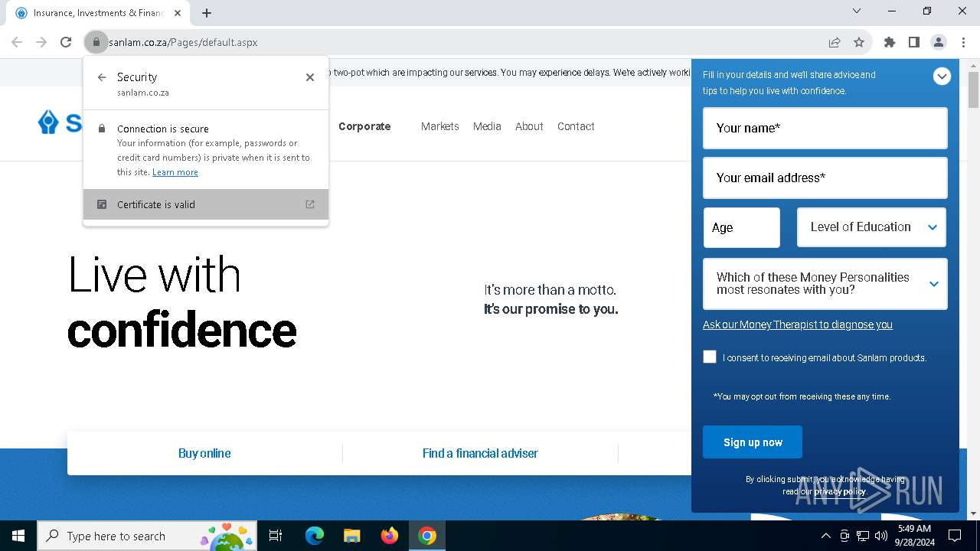Image resolution: width=980 pixels, height=551 pixels.
Task: Launch Firefox from taskbar
Action: tap(390, 536)
